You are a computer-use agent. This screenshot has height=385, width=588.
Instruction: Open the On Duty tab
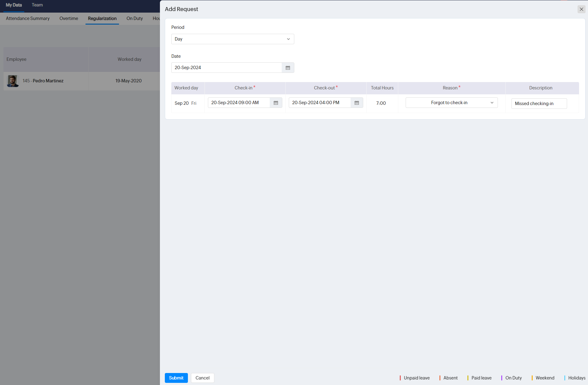(x=135, y=18)
